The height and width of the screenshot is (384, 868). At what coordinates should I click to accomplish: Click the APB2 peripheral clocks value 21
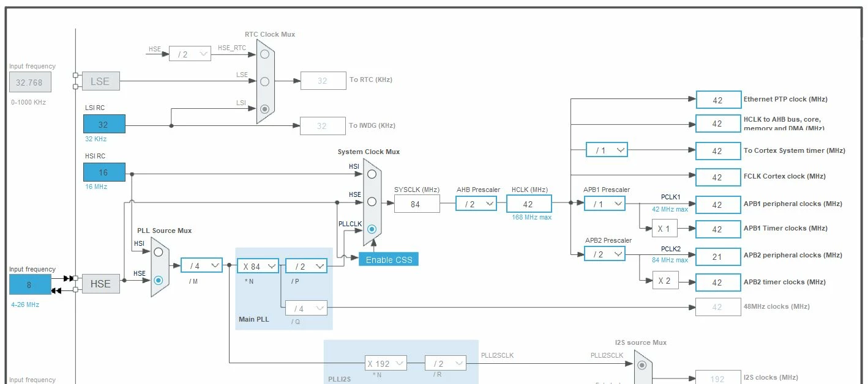[718, 257]
